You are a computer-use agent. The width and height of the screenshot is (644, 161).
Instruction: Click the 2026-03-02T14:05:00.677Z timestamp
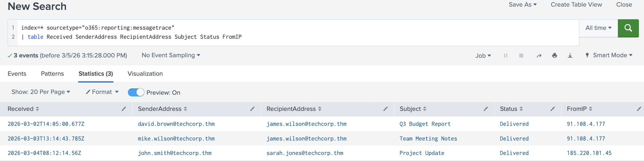coord(46,124)
